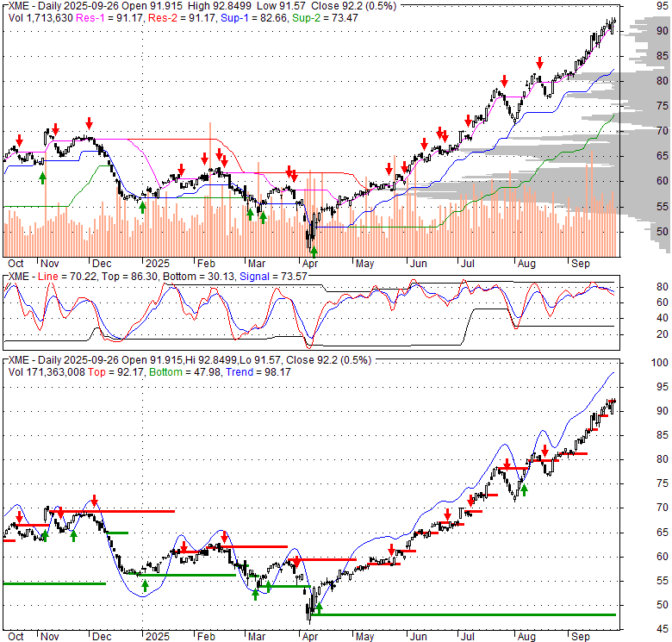Screen dimensions: 672x642
Task: Select 'Top = 92.17' in bottom chart legend
Action: pyautogui.click(x=115, y=372)
